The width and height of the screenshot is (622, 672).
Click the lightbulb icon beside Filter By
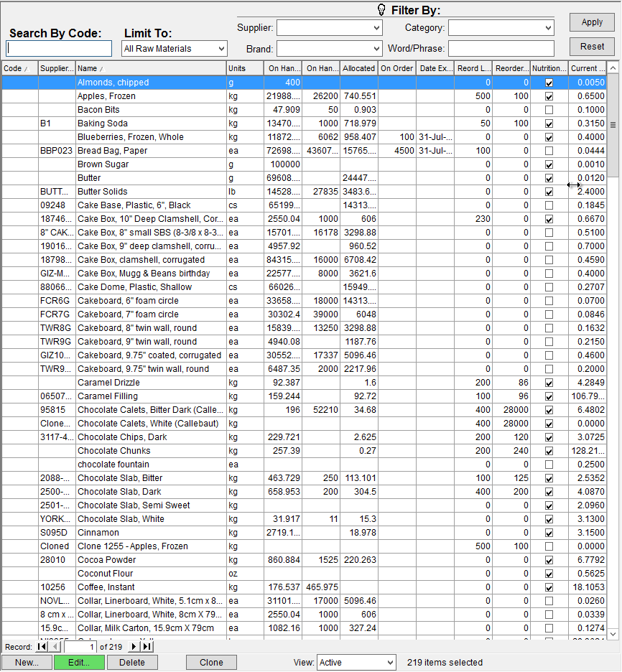tap(381, 10)
